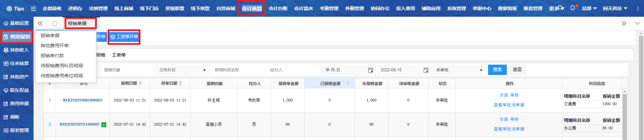Sort table by 报销日期 column
The image size is (644, 140).
click(x=140, y=83)
